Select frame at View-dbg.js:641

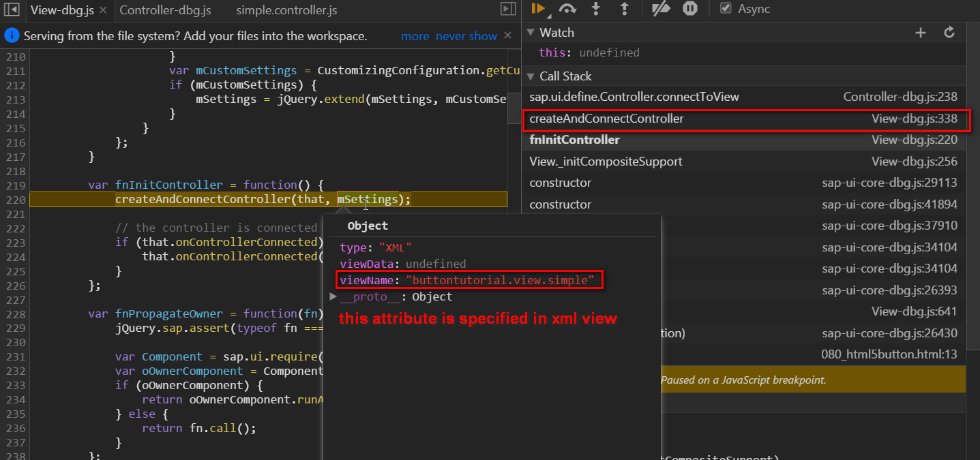(x=915, y=311)
